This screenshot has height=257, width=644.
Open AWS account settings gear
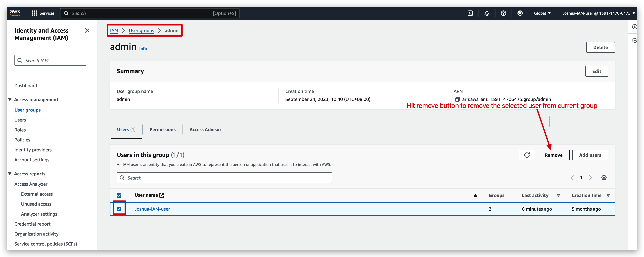point(520,13)
